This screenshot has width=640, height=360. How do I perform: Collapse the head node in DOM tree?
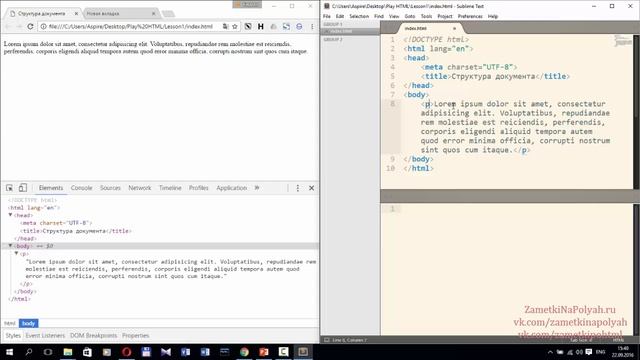11,215
